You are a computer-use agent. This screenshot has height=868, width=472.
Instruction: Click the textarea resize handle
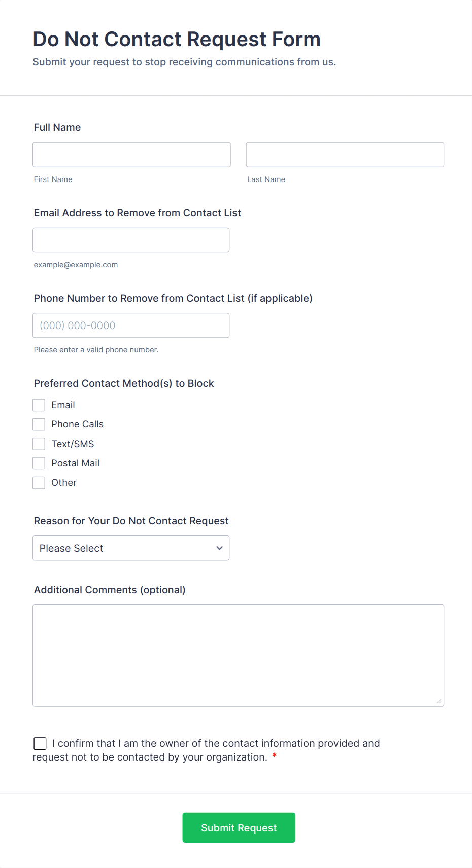pyautogui.click(x=439, y=701)
